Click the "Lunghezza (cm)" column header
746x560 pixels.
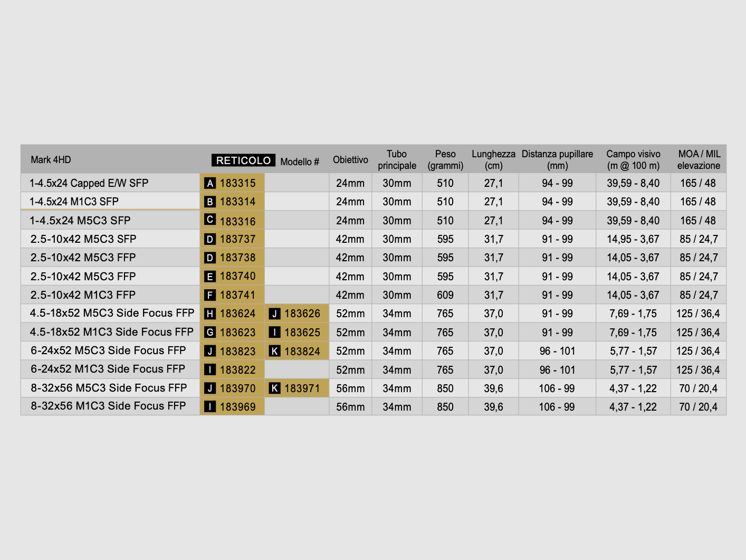click(493, 160)
